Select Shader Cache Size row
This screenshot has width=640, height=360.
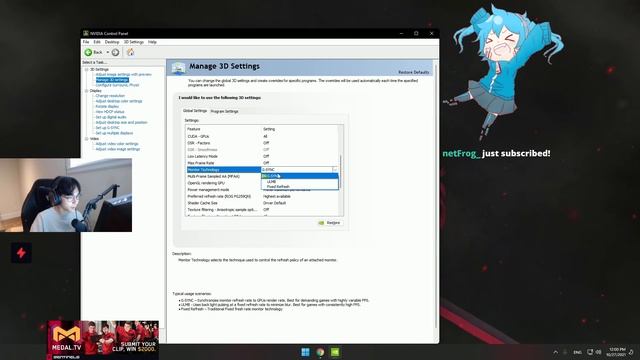261,203
